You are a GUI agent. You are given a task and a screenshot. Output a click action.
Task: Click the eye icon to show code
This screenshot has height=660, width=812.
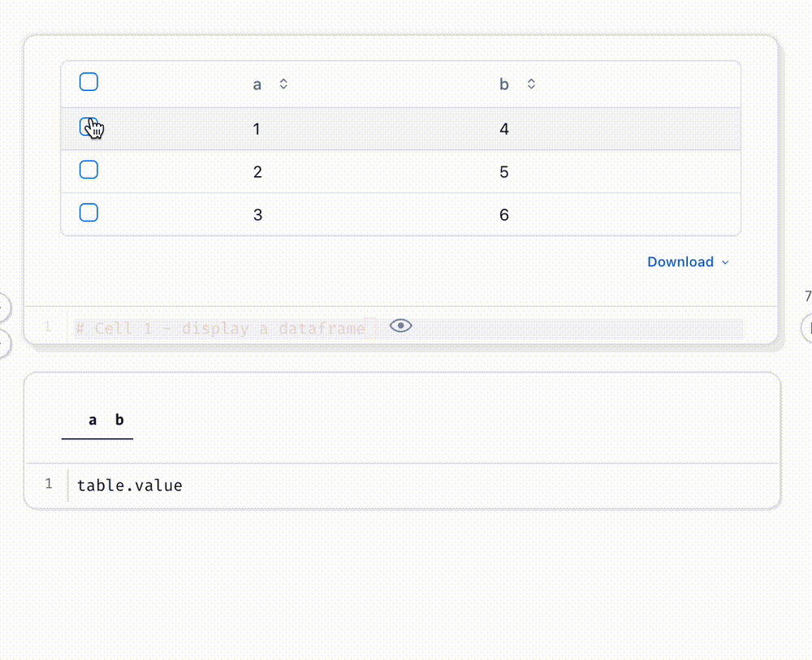400,326
